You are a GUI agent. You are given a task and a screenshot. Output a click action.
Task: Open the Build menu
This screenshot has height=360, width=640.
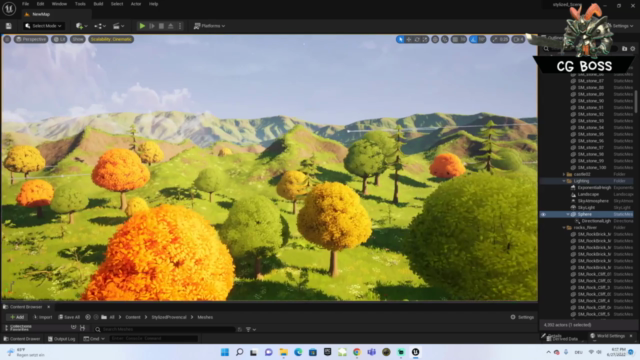pyautogui.click(x=98, y=4)
